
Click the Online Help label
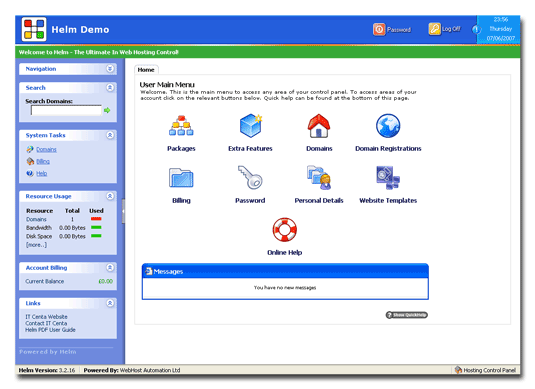coord(285,253)
